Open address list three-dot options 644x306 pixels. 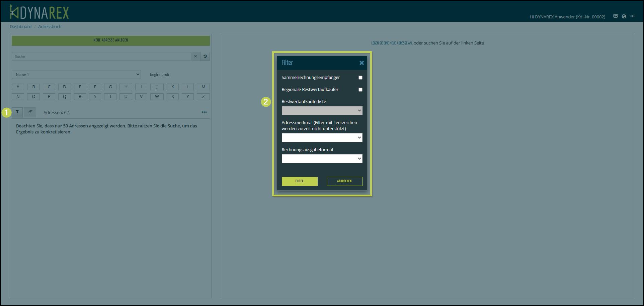(204, 112)
